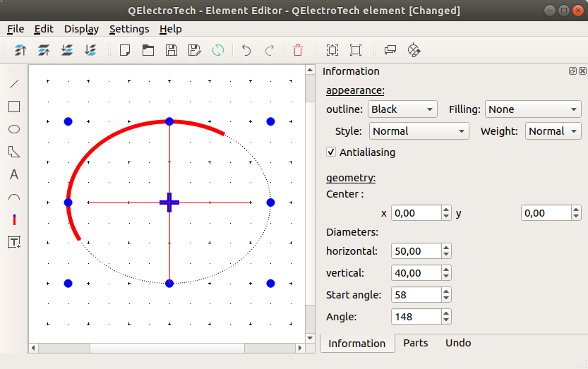The width and height of the screenshot is (588, 369).
Task: Open the outline color dropdown
Action: (402, 109)
